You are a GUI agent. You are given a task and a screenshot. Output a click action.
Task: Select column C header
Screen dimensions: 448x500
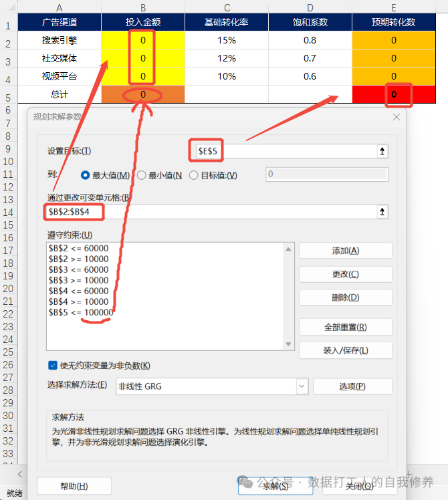(x=227, y=7)
